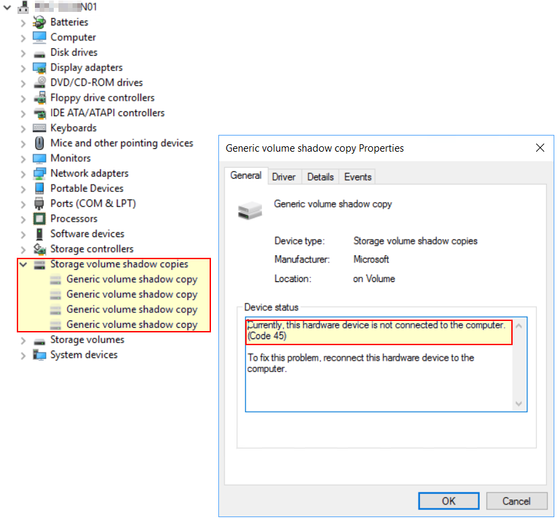Click the Software devices icon
This screenshot has width=559, height=519.
(x=39, y=234)
